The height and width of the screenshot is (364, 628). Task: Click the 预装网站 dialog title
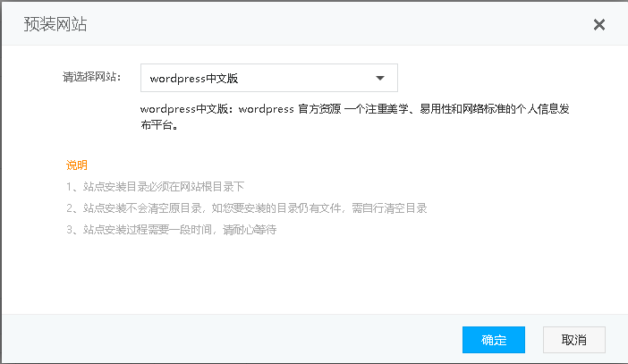click(x=55, y=24)
